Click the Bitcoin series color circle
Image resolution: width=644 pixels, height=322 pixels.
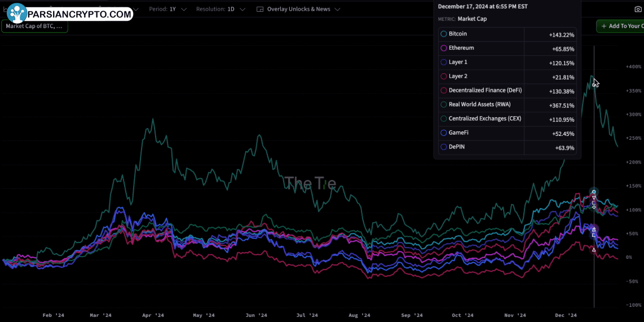click(x=444, y=34)
